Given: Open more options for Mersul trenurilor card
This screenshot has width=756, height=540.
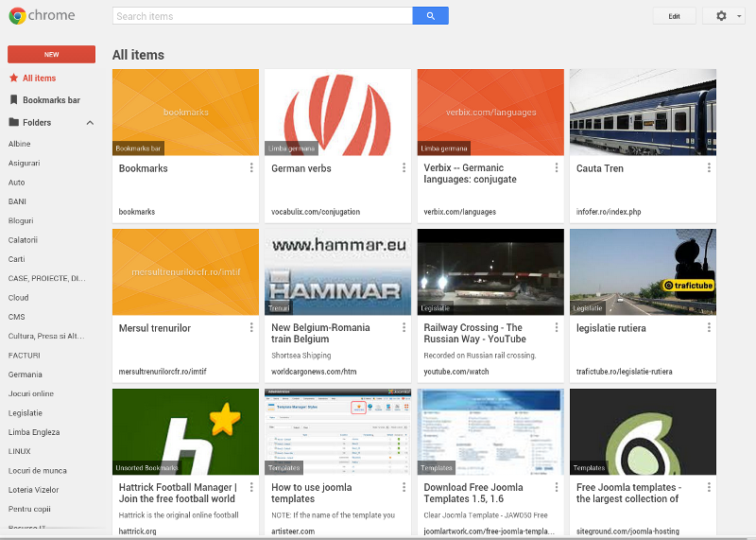Looking at the screenshot, I should 251,327.
